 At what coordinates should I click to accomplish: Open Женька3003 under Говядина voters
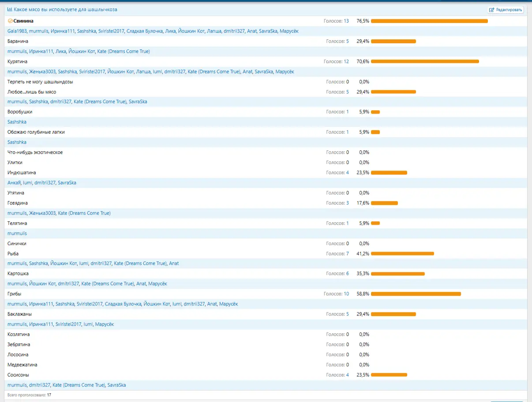click(42, 213)
